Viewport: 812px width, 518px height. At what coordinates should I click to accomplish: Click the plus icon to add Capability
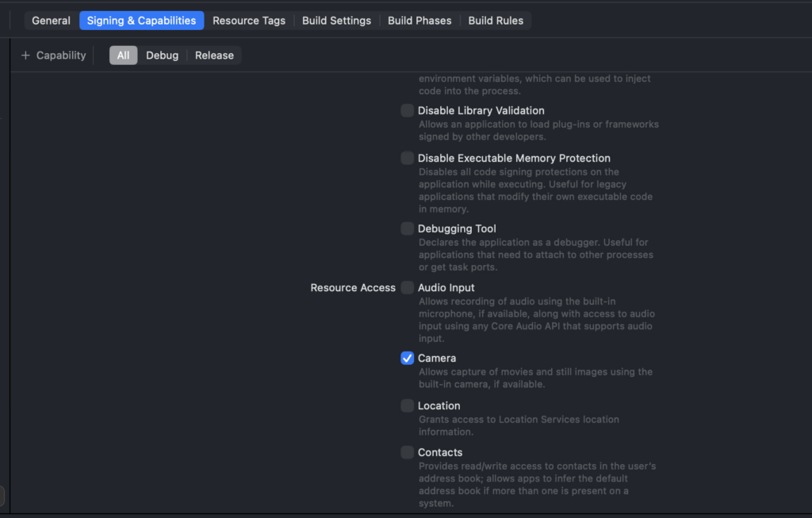tap(25, 56)
